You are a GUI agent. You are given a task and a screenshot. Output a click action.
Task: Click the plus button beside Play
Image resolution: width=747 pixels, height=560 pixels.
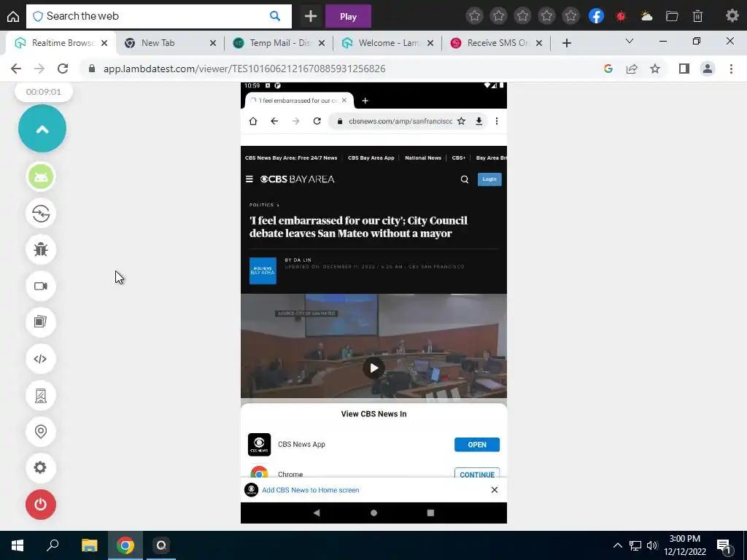pyautogui.click(x=311, y=17)
